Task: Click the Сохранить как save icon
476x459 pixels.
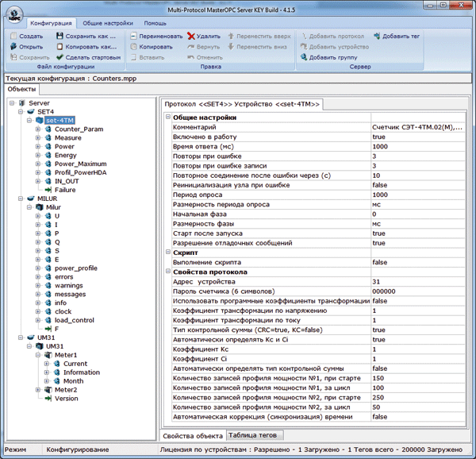Action: tap(59, 37)
